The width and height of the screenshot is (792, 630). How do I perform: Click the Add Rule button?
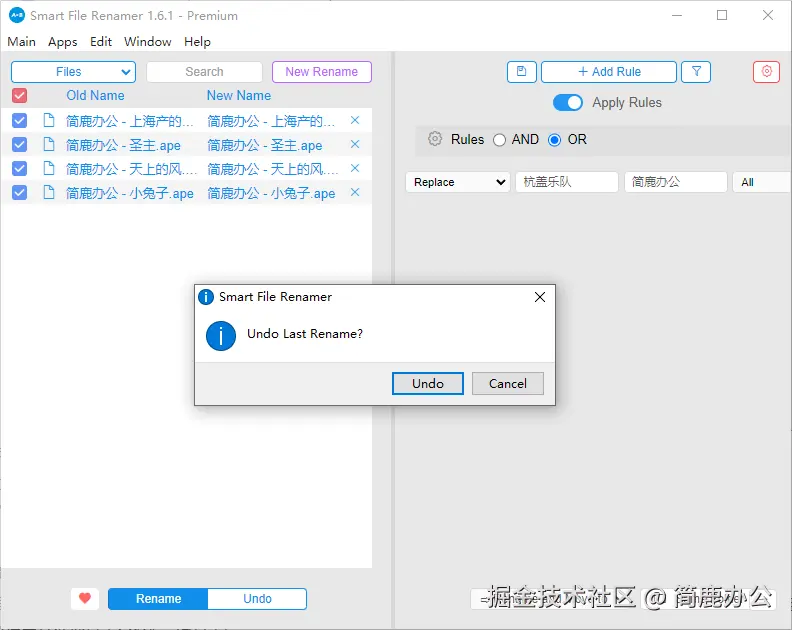click(x=609, y=72)
